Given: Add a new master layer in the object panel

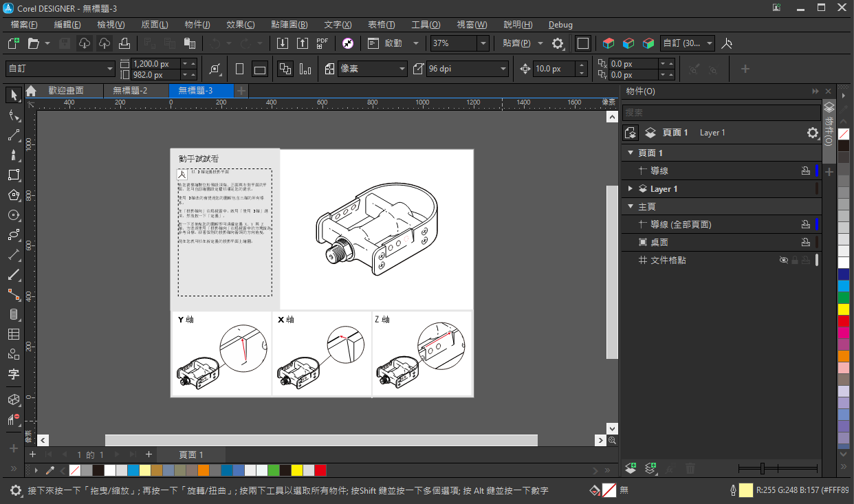Looking at the screenshot, I should [x=651, y=469].
